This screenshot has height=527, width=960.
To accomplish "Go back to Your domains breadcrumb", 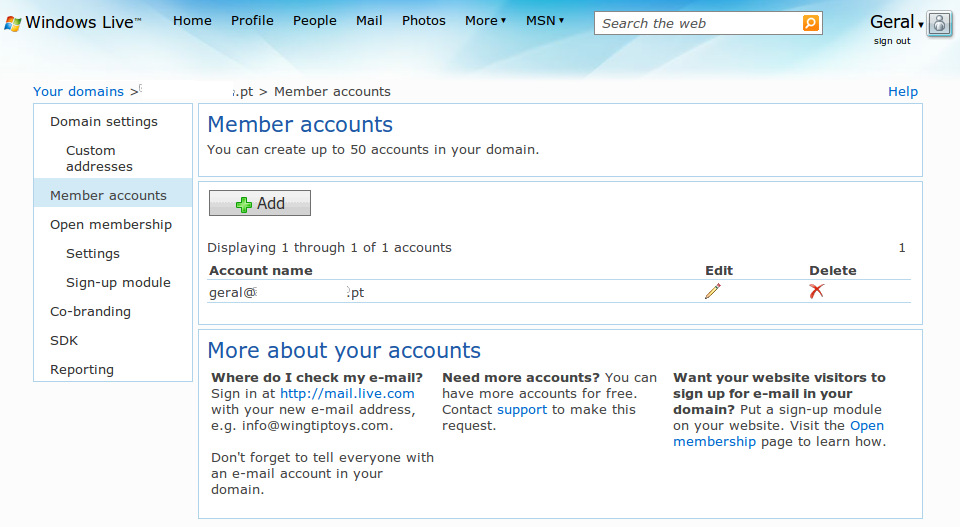I will [x=78, y=92].
